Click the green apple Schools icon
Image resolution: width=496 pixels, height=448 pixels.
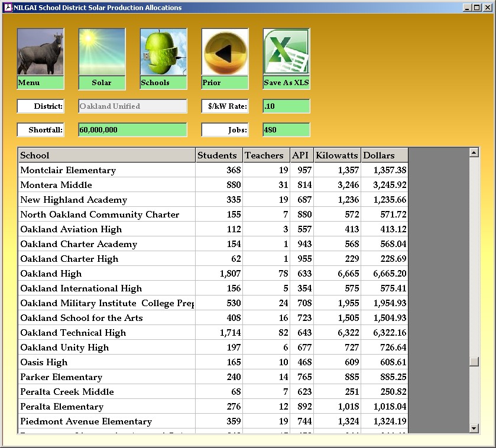click(163, 52)
